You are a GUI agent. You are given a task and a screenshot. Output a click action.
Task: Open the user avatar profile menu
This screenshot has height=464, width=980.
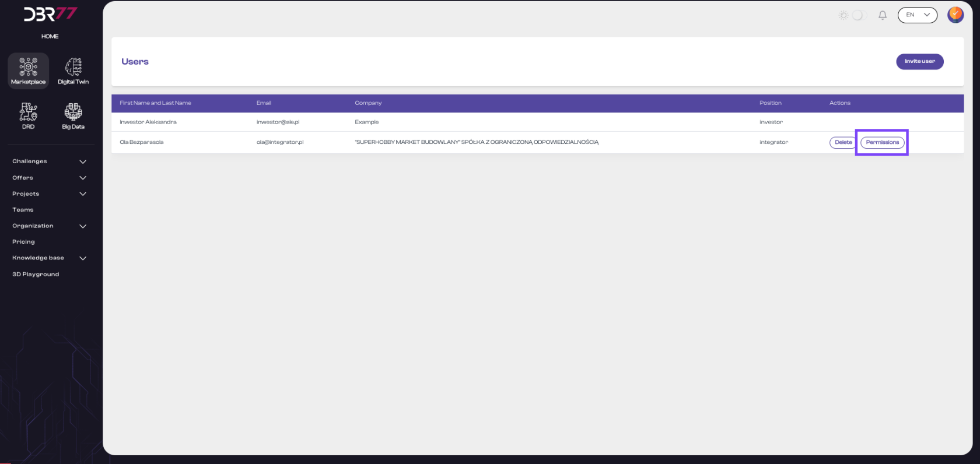pos(956,15)
